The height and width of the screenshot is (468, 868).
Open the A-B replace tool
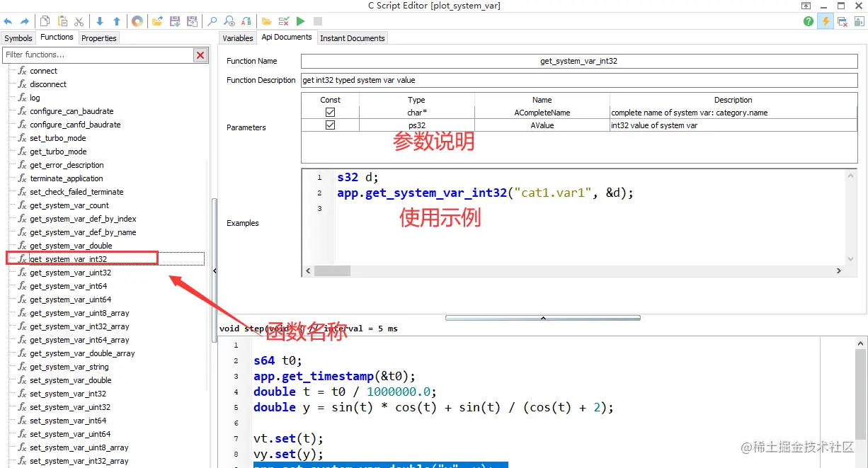[x=246, y=21]
